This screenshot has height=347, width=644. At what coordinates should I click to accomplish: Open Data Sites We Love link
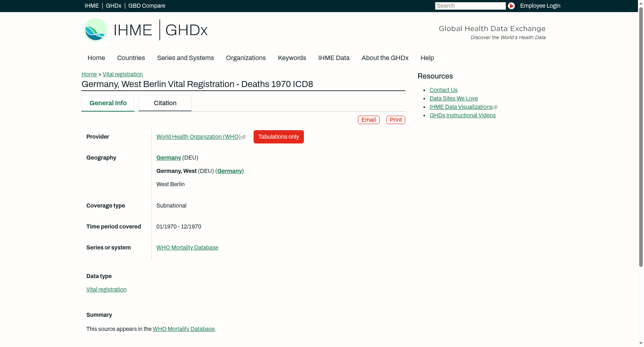454,99
